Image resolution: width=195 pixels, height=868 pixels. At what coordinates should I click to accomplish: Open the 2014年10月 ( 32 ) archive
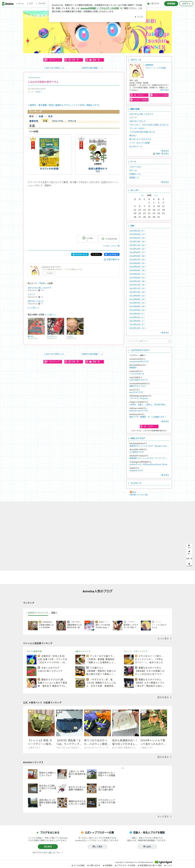[x=137, y=249]
